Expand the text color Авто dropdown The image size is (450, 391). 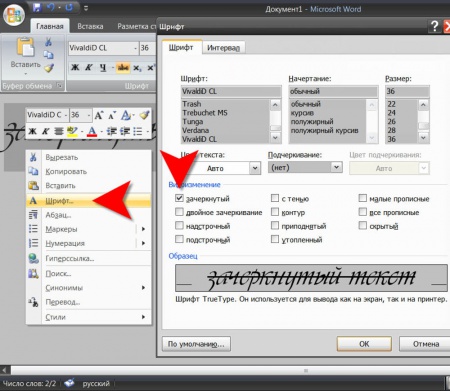point(255,168)
